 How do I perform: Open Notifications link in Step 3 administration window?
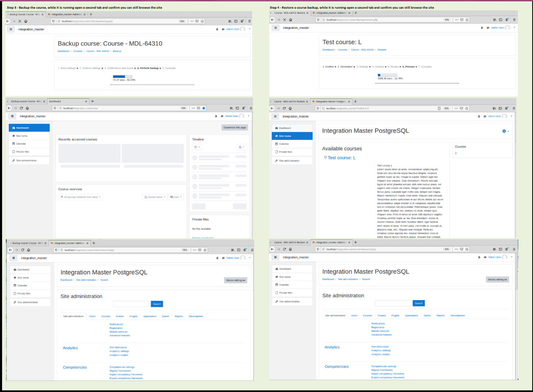(116, 324)
